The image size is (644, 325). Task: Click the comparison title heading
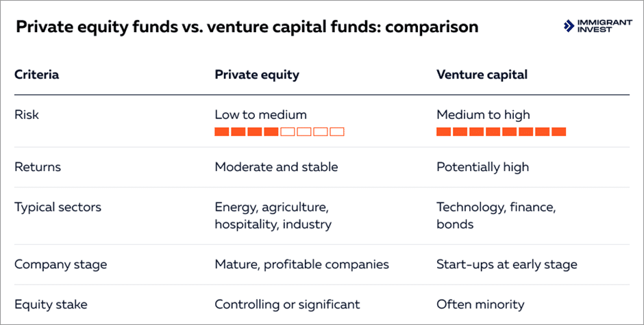tap(247, 27)
